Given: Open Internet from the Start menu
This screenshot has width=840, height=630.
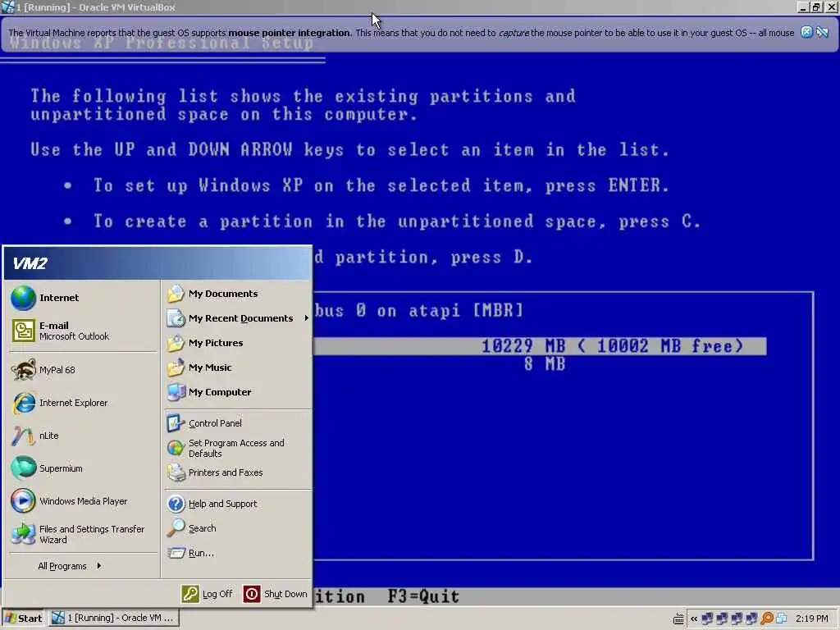Looking at the screenshot, I should (x=83, y=298).
